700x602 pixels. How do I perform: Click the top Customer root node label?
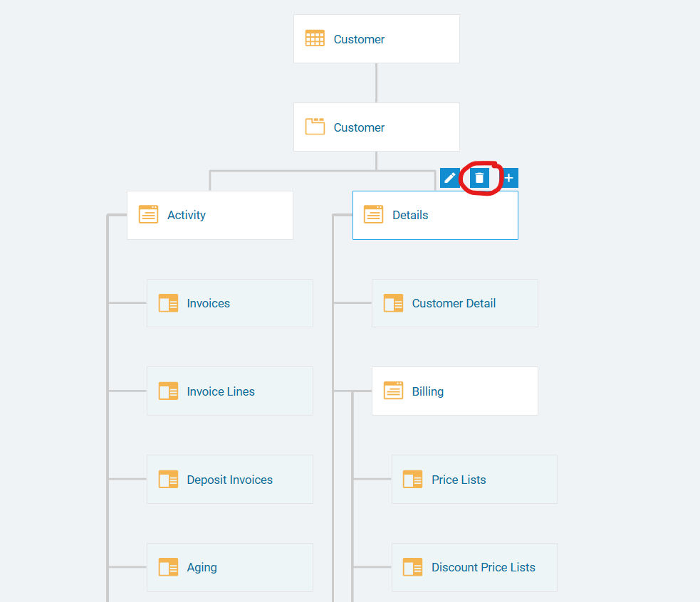pos(359,39)
